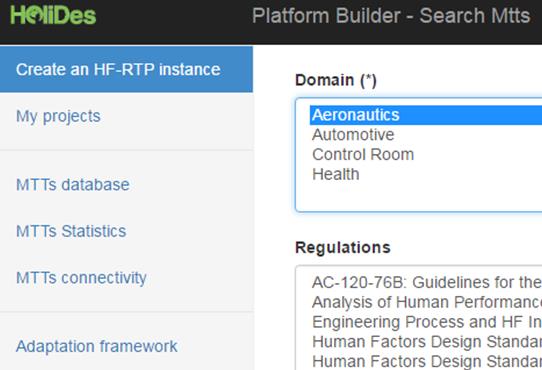The width and height of the screenshot is (542, 370).
Task: Open Create an HF-RTP instance
Action: (x=126, y=69)
